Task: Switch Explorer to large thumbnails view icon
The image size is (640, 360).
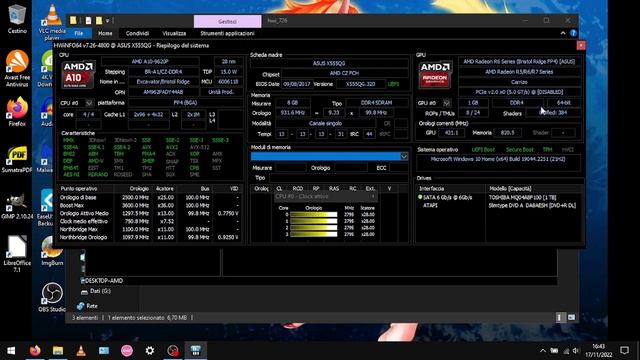Action: [571, 317]
